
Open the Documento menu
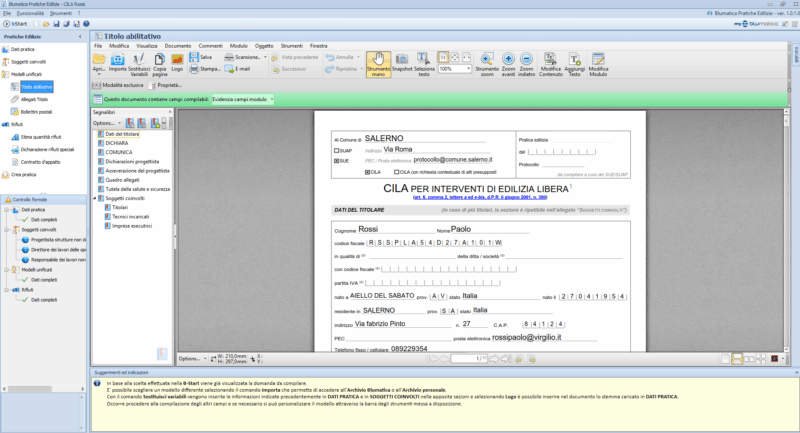(178, 46)
